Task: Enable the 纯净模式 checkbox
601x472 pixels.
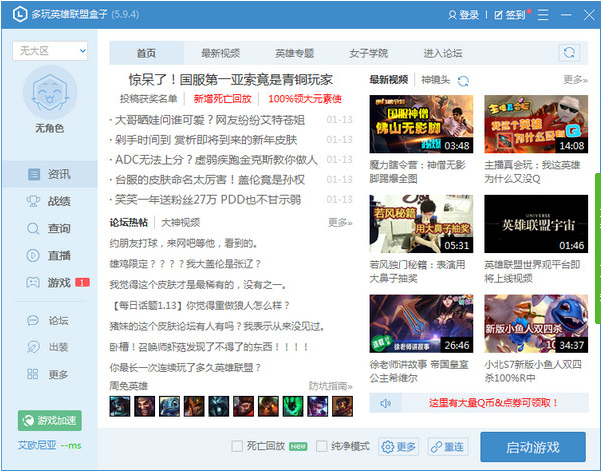Action: click(322, 446)
